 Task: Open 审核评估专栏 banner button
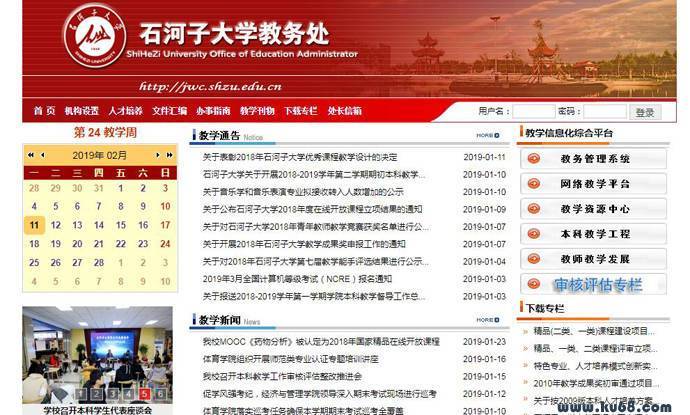pos(593,284)
